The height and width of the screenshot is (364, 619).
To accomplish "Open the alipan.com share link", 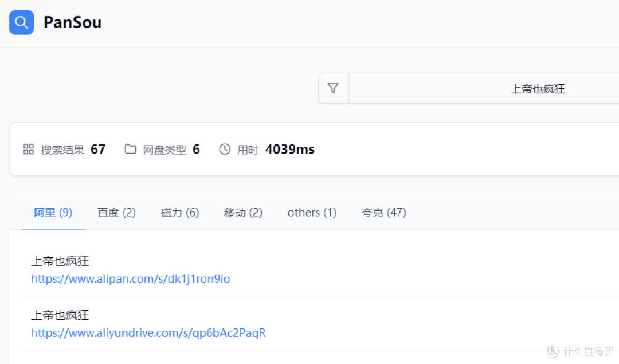I will 130,279.
